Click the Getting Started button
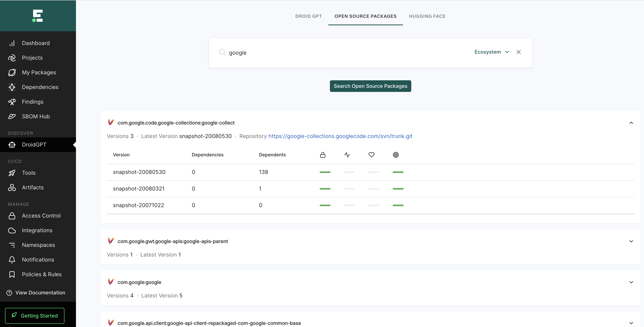This screenshot has height=327, width=644. pos(35,316)
